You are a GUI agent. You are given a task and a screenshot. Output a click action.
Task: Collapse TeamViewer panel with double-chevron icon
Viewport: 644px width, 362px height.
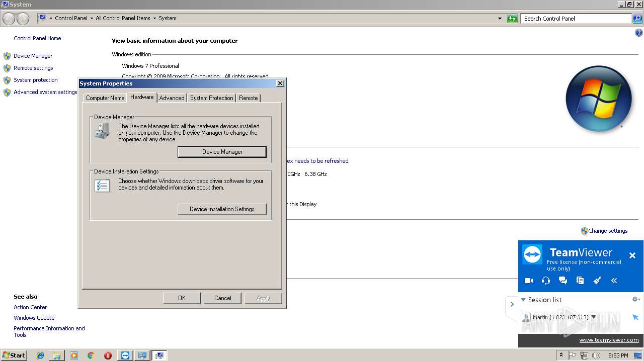coord(614,281)
